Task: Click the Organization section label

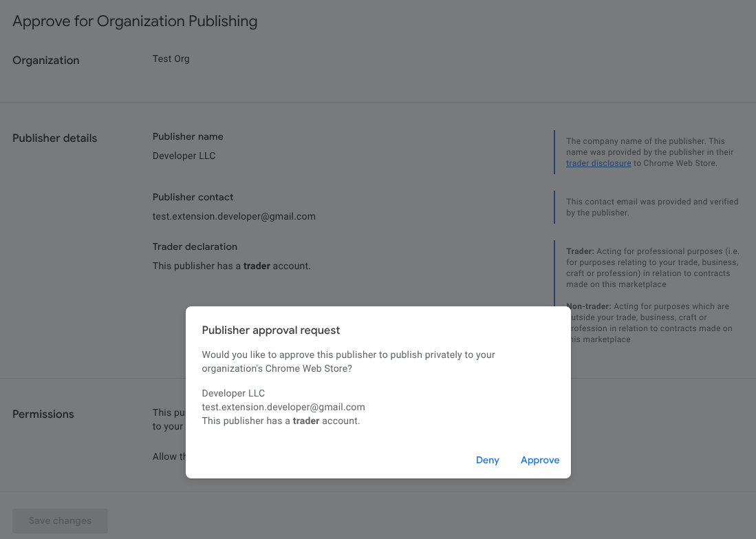Action: click(45, 61)
